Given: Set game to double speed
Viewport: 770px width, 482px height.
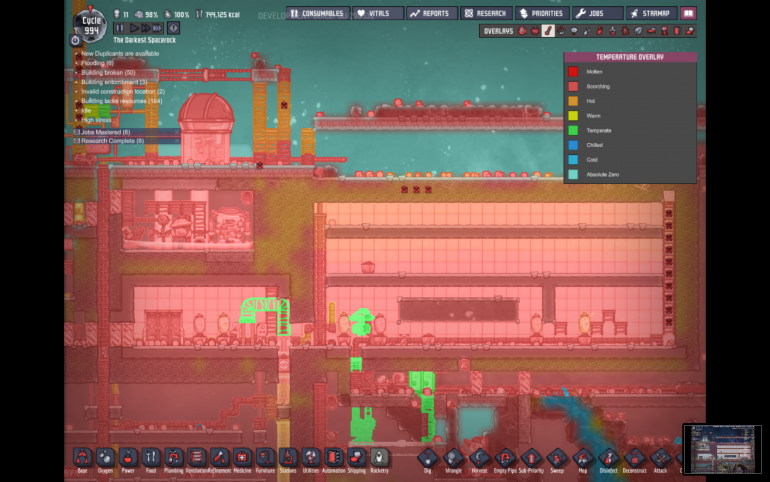Looking at the screenshot, I should pos(145,28).
